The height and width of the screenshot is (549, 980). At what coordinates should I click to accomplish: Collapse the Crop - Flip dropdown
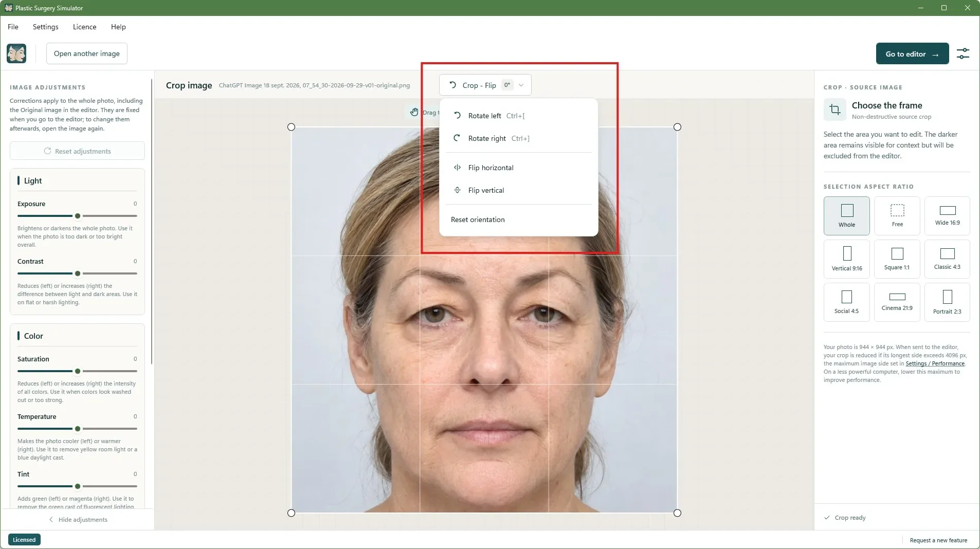tap(485, 85)
